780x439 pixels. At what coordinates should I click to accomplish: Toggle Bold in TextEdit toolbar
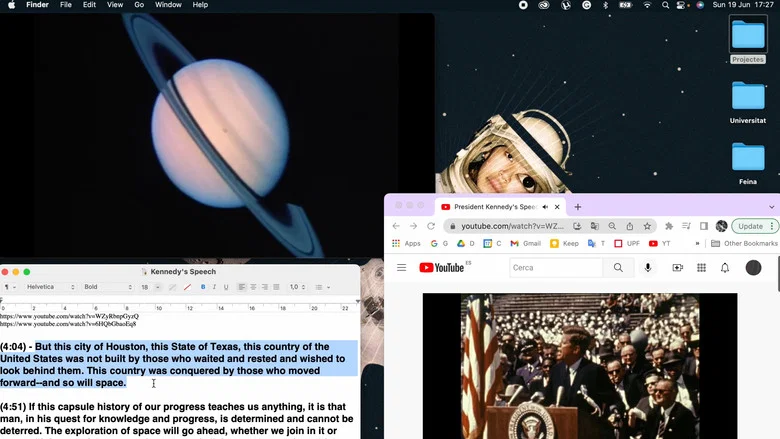point(203,287)
